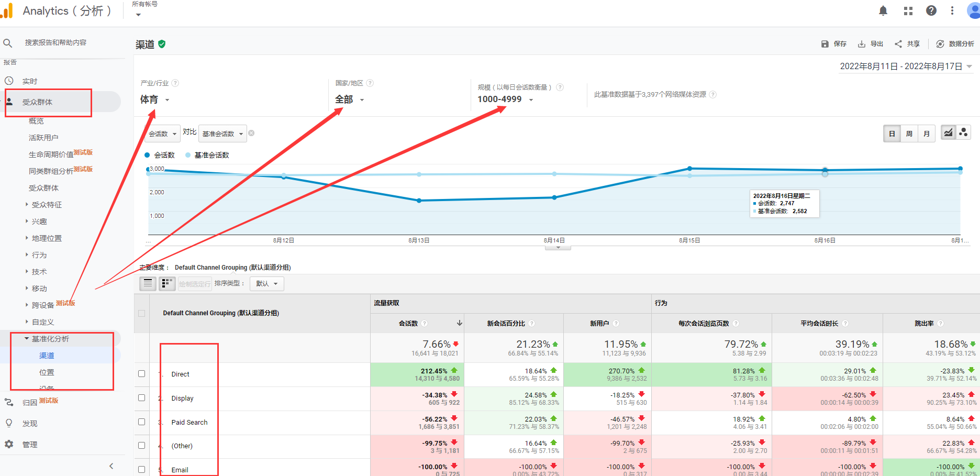Switch to line chart view icon

pyautogui.click(x=948, y=133)
